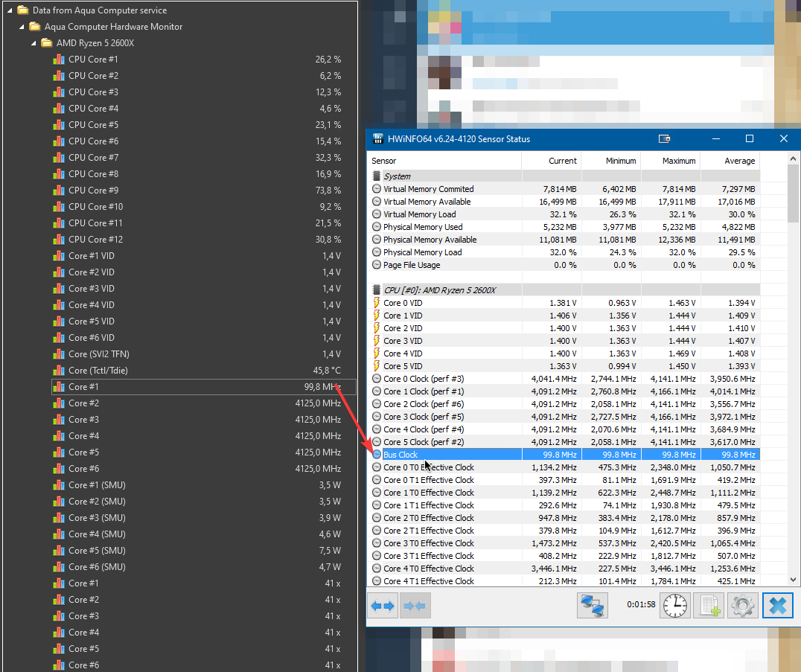Image resolution: width=801 pixels, height=672 pixels.
Task: Click the expand columns double-arrow button
Action: coord(383,607)
